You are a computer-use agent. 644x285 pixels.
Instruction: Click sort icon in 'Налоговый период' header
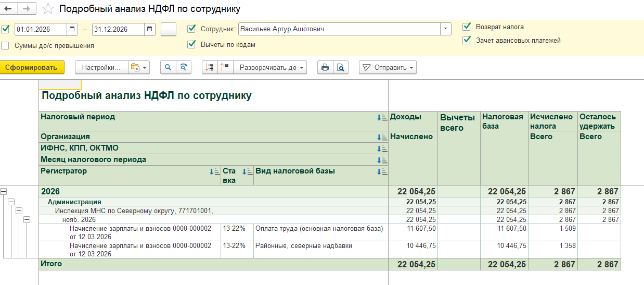[382, 117]
